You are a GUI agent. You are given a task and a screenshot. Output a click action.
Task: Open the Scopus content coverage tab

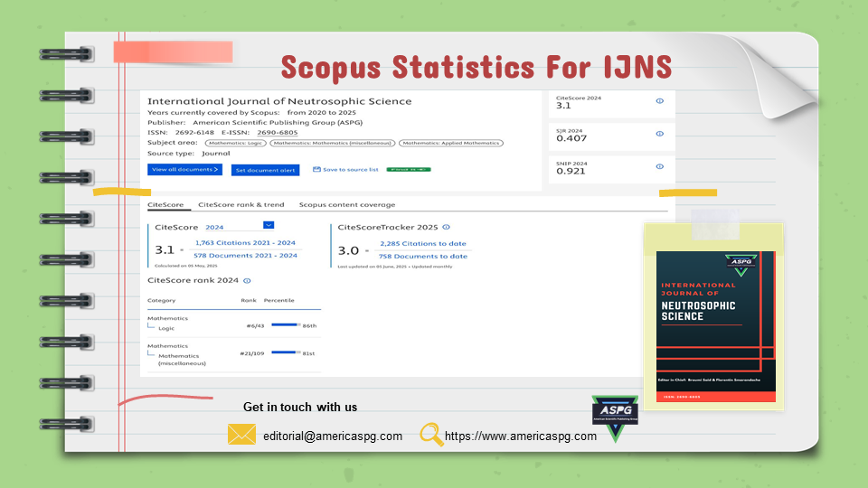(x=347, y=205)
